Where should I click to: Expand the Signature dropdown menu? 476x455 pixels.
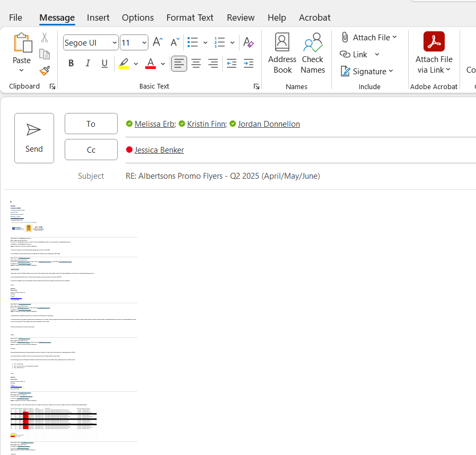pos(391,71)
